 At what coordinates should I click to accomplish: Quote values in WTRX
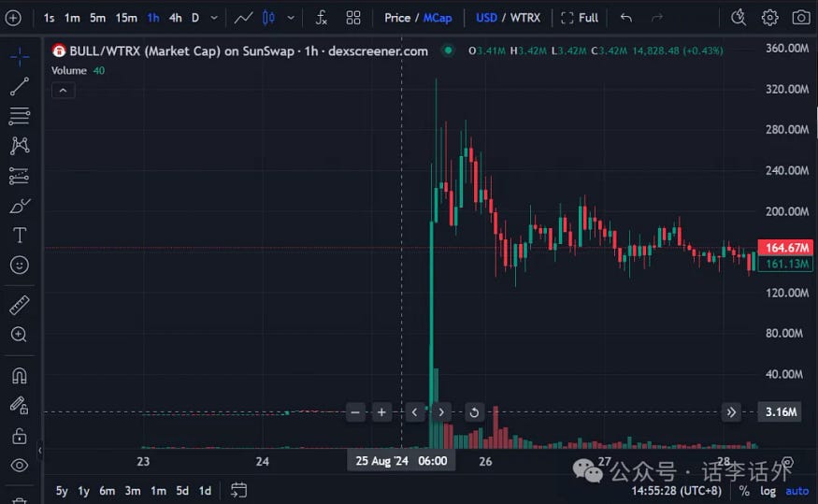[525, 18]
